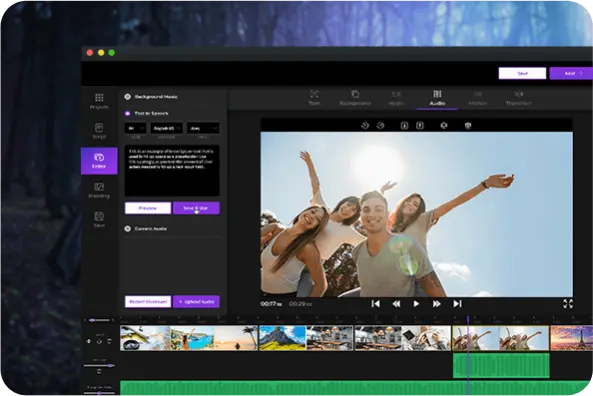This screenshot has height=396, width=593.
Task: Click the Save icon in sidebar
Action: point(99,219)
